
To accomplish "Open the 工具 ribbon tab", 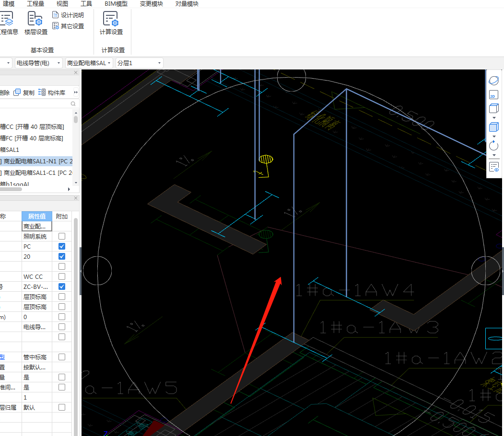I will pos(86,4).
